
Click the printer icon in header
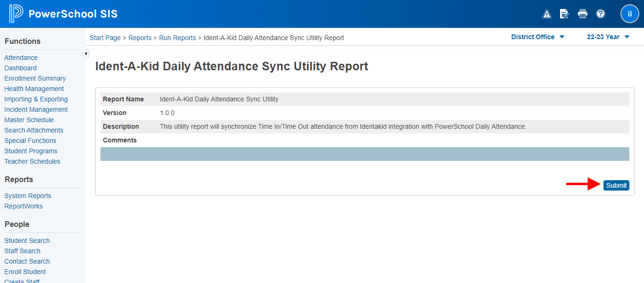583,14
